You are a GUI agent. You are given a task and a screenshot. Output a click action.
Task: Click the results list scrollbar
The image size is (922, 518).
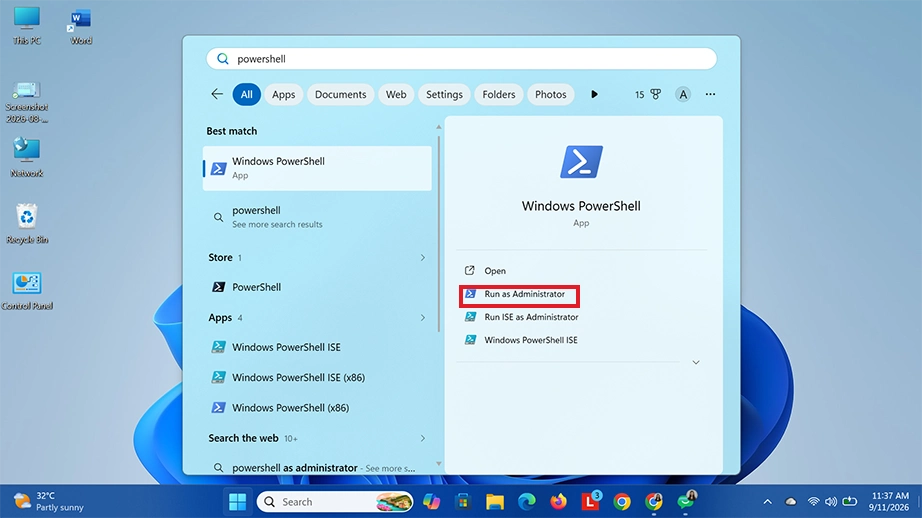(439, 233)
